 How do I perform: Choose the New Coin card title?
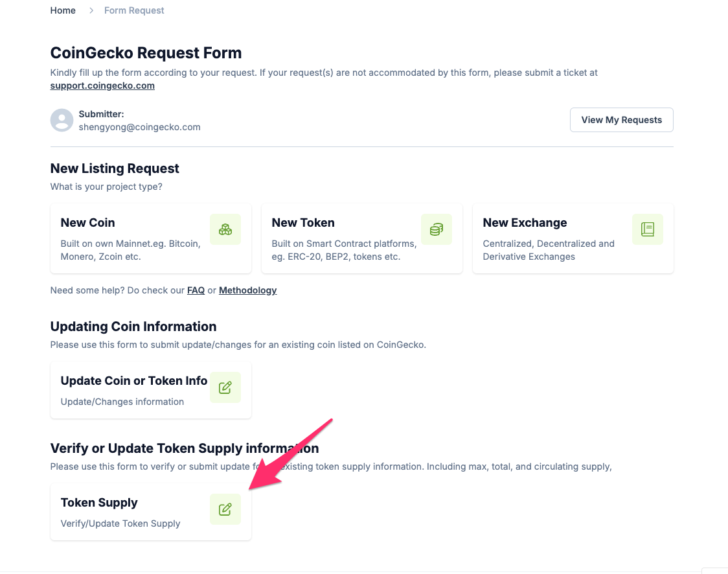click(87, 222)
